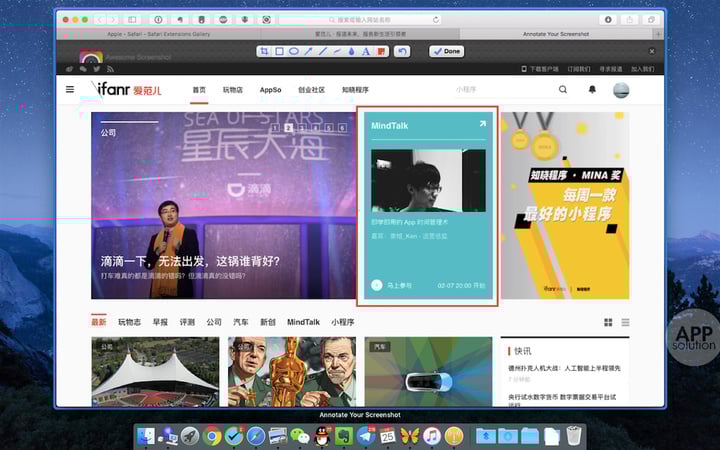The height and width of the screenshot is (450, 720).
Task: Switch carousel to slide 1
Action: (275, 128)
